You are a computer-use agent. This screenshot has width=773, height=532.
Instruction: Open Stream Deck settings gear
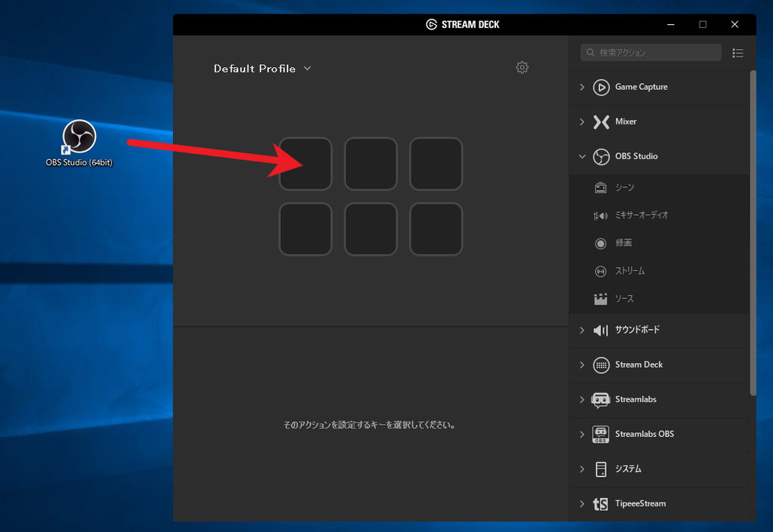[522, 67]
